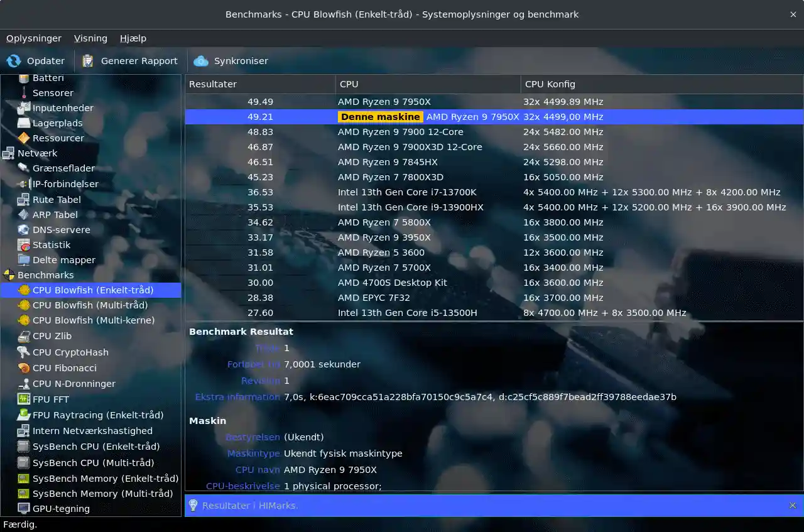Open the DNS-servere globe icon

(x=24, y=230)
